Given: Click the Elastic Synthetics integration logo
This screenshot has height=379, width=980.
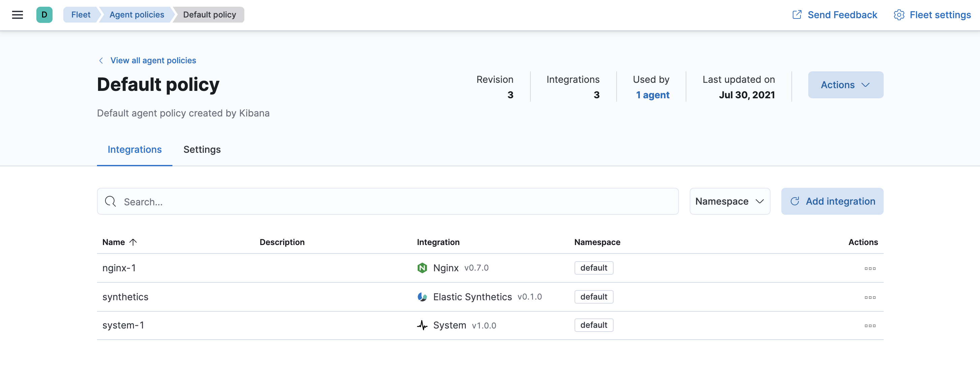Looking at the screenshot, I should [x=422, y=297].
